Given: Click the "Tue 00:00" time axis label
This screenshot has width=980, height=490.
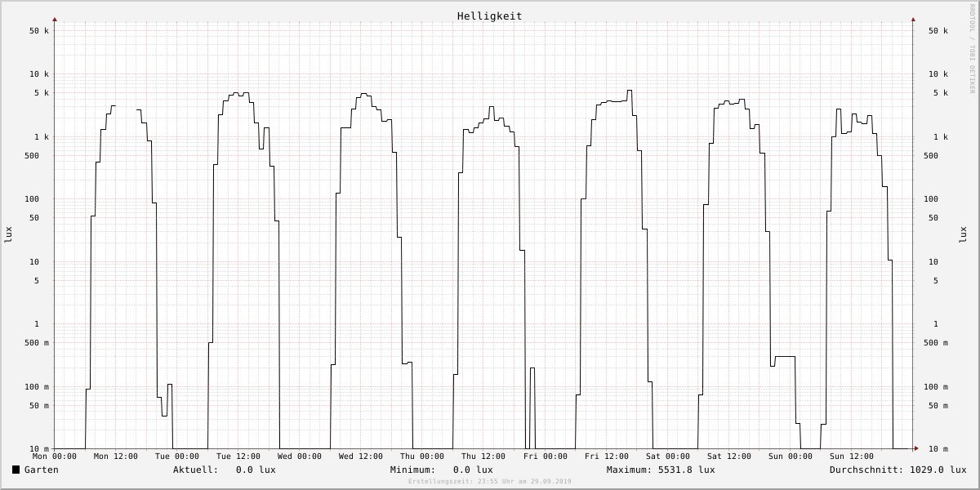Looking at the screenshot, I should tap(177, 457).
